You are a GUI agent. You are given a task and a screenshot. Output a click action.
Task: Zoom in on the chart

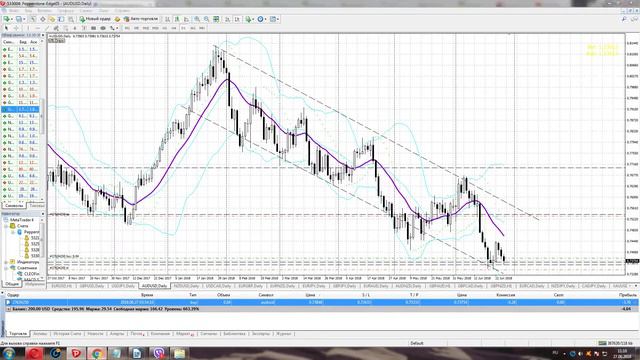[196, 19]
